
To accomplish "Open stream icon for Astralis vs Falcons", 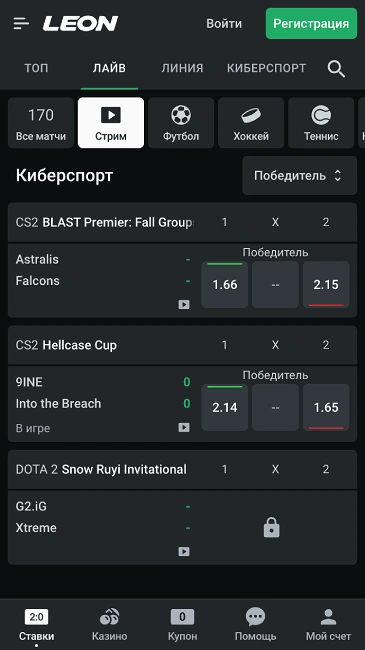I will pos(184,305).
